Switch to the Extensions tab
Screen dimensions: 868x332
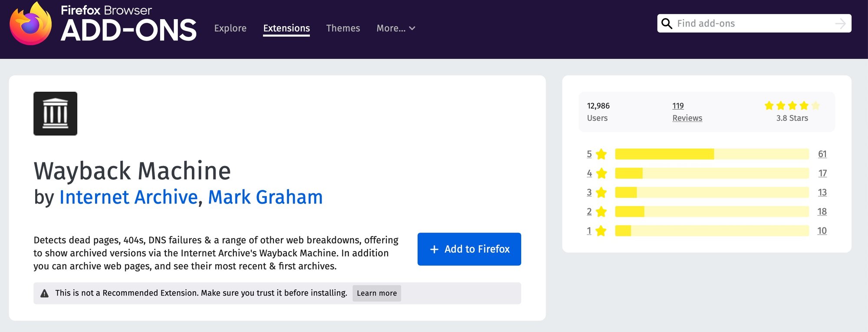point(286,28)
